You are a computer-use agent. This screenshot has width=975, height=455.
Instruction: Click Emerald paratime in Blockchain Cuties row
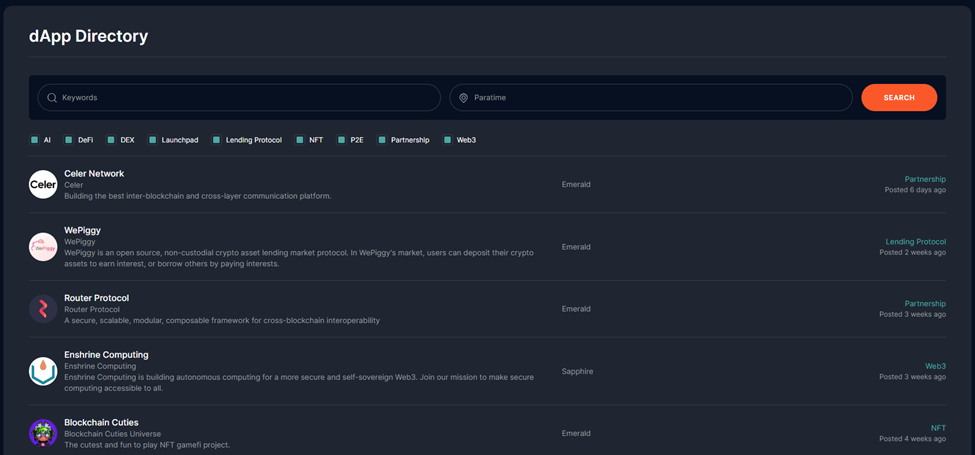point(576,433)
